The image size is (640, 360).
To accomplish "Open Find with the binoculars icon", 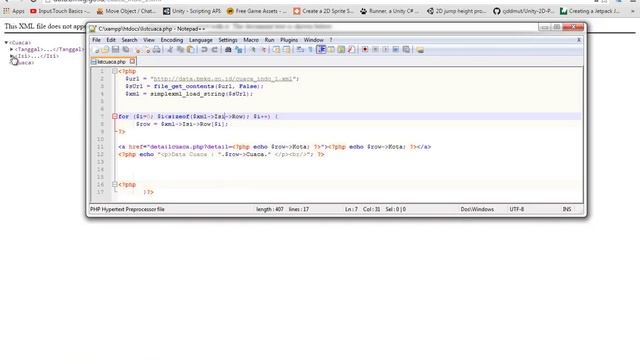I will [x=228, y=50].
